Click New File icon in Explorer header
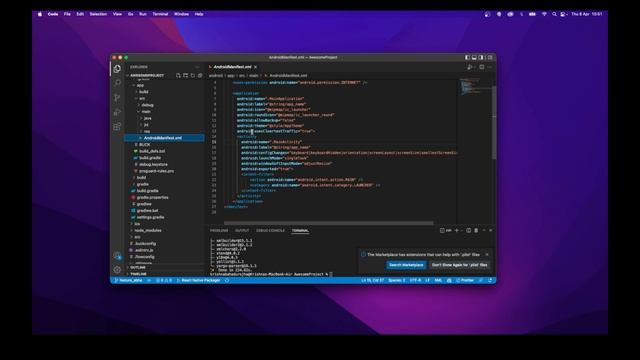Image resolution: width=640 pixels, height=360 pixels. (x=178, y=76)
